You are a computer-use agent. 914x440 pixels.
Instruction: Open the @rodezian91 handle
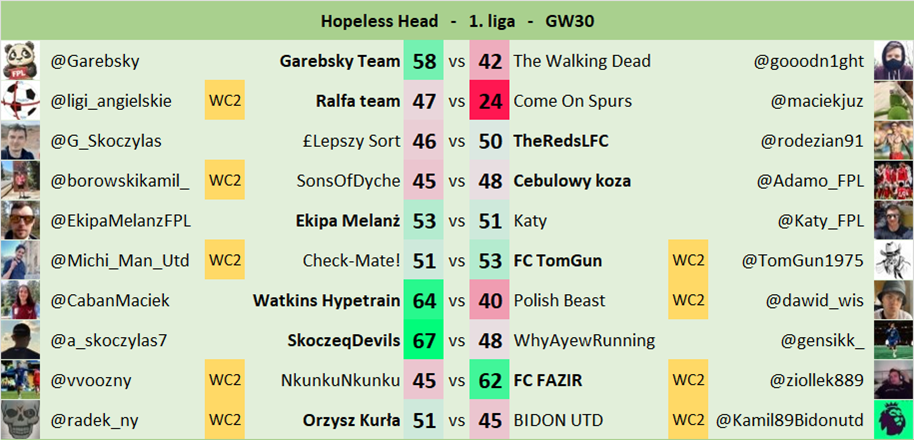click(812, 141)
